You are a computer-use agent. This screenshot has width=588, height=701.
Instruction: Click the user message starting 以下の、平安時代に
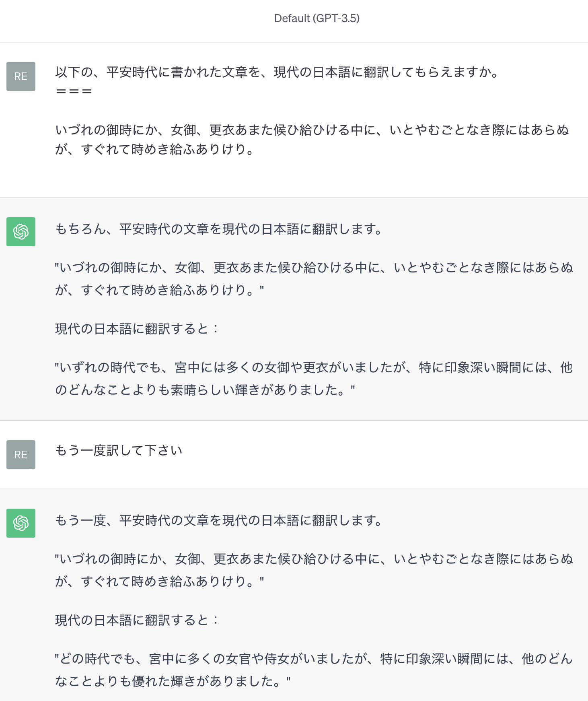(x=277, y=72)
